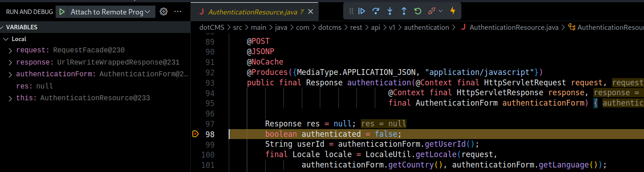
Task: Open the debug views more actions ellipsis
Action: (178, 12)
